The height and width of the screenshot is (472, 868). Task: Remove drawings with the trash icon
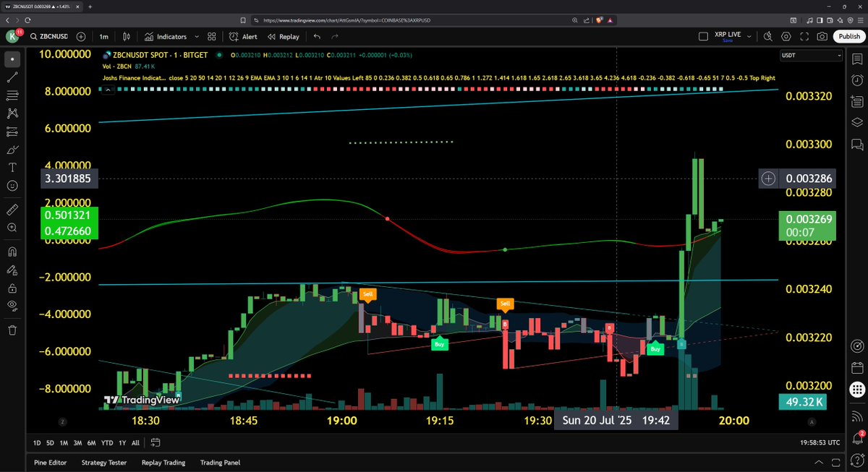tap(12, 330)
